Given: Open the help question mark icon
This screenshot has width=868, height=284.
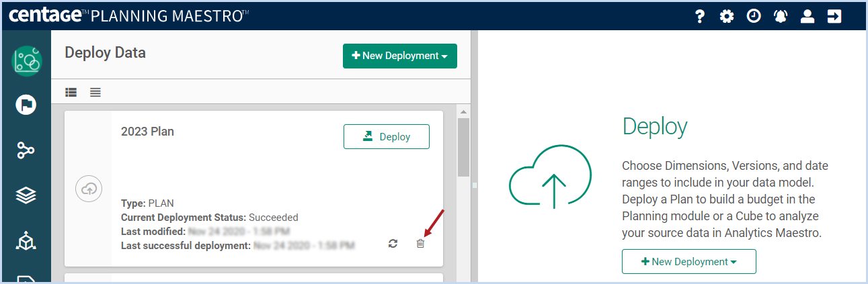Looking at the screenshot, I should [700, 17].
